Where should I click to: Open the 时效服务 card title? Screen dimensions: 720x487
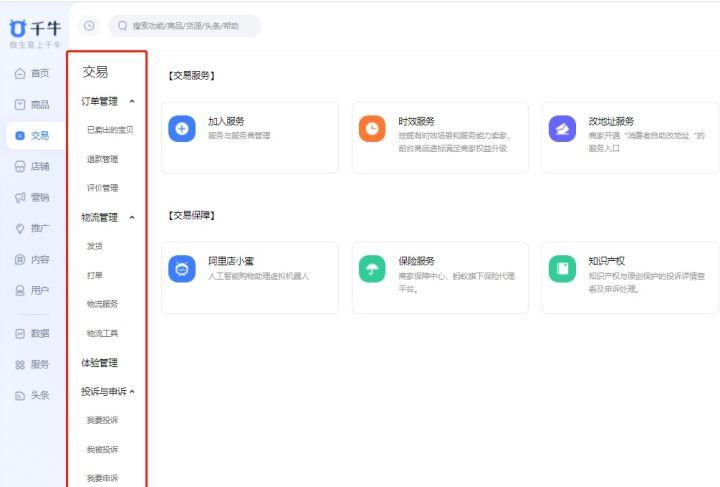click(x=416, y=121)
